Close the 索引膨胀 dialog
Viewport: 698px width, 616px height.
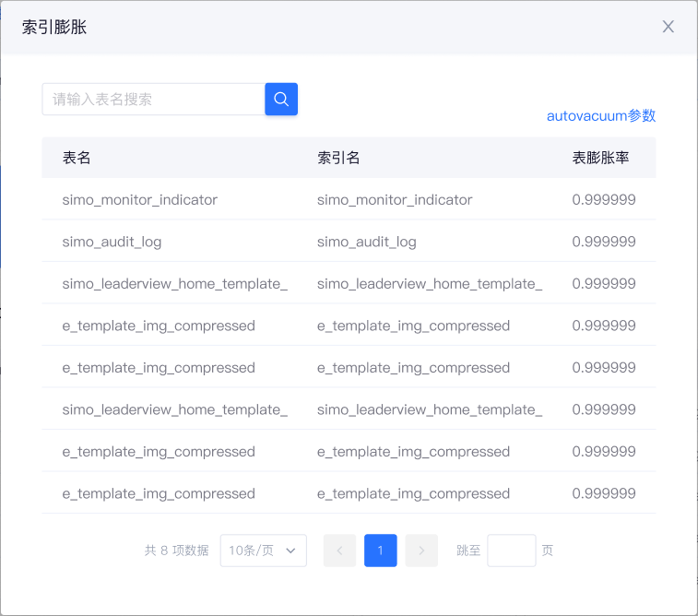668,27
